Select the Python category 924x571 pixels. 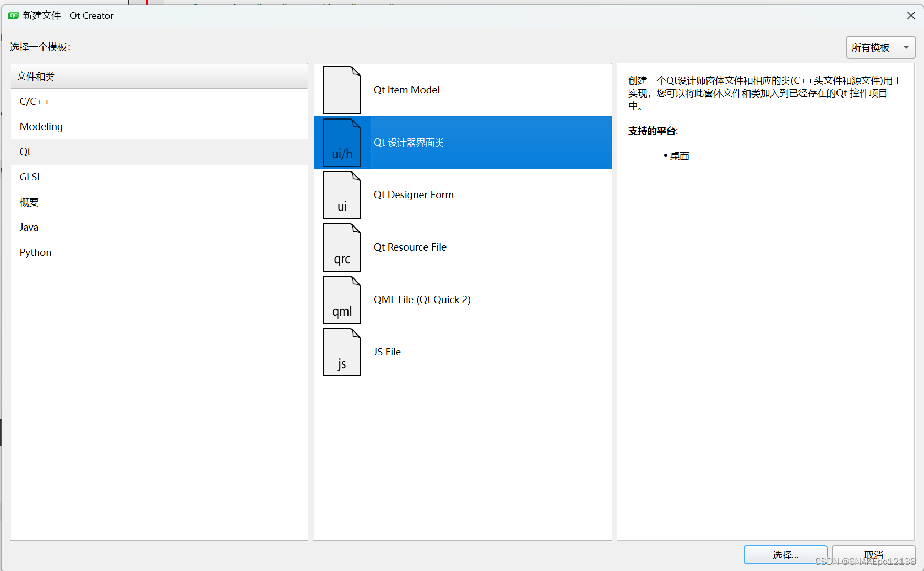tap(159, 253)
